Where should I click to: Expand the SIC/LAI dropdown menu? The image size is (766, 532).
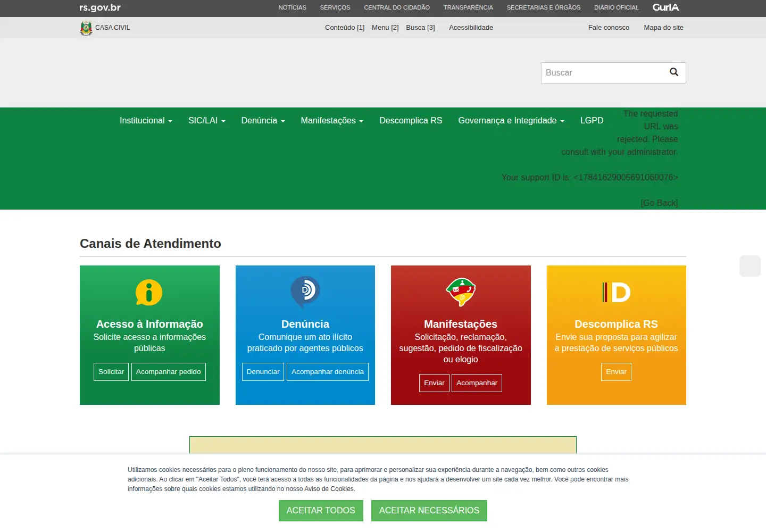click(x=207, y=121)
